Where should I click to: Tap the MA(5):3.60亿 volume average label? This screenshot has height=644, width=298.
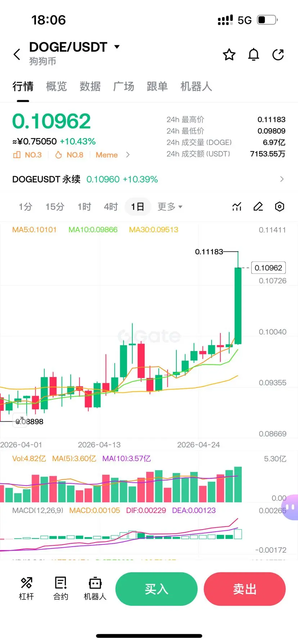click(x=74, y=459)
